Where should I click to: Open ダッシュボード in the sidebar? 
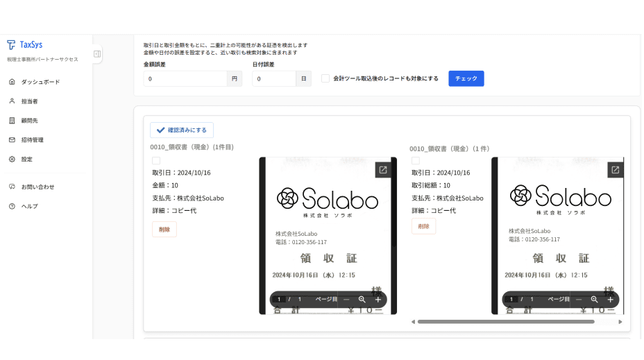tap(40, 82)
